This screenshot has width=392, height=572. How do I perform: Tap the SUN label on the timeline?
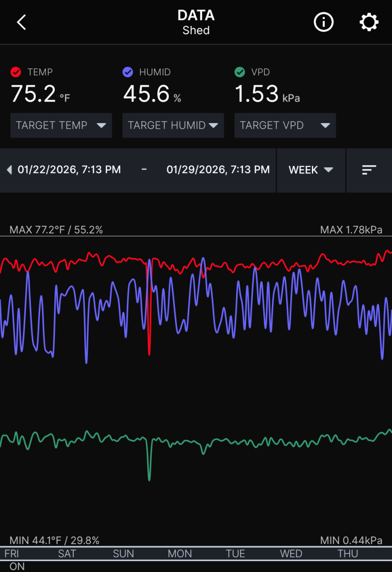click(124, 553)
